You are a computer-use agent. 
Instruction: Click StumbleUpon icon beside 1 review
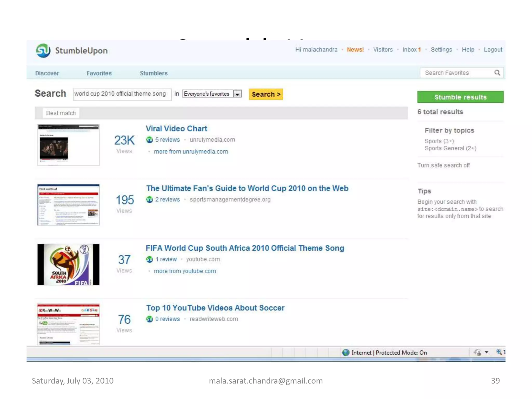coord(149,259)
